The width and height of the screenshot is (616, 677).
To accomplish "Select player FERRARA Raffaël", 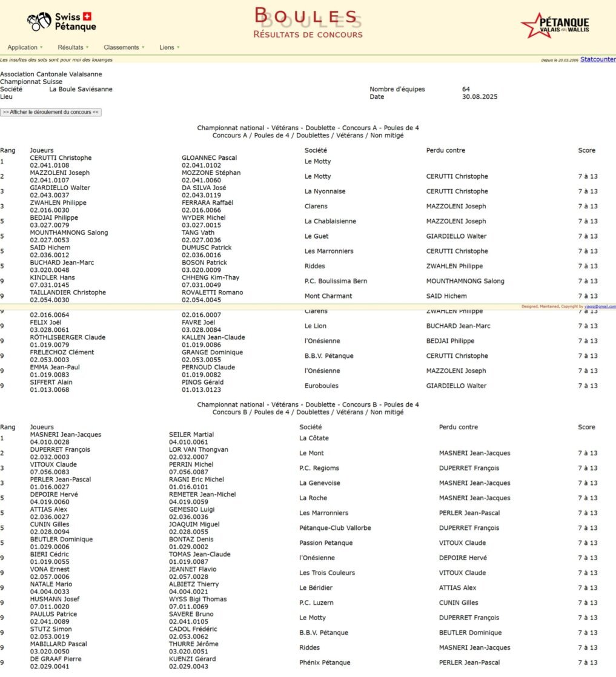I will coord(207,203).
